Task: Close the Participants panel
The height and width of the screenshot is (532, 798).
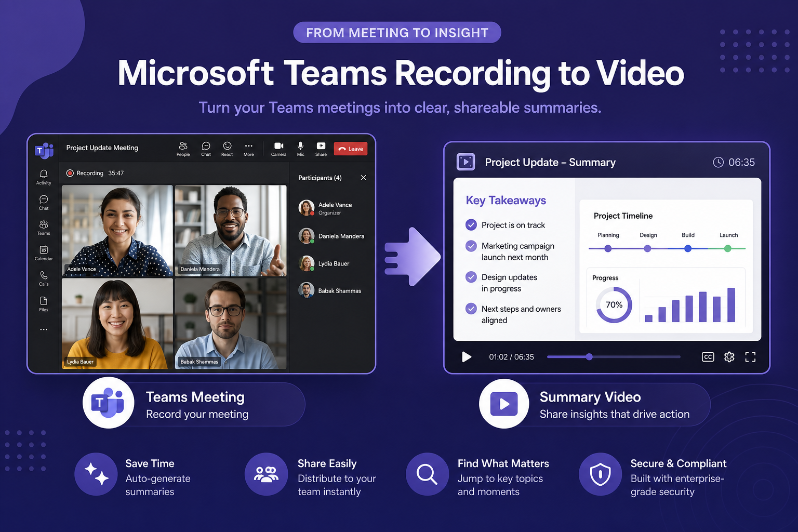Action: click(363, 178)
